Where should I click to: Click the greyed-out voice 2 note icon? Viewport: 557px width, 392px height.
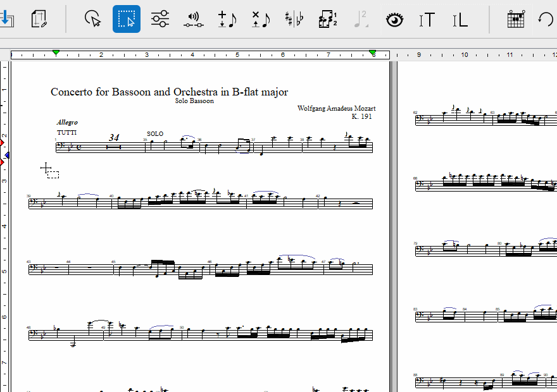coord(361,19)
